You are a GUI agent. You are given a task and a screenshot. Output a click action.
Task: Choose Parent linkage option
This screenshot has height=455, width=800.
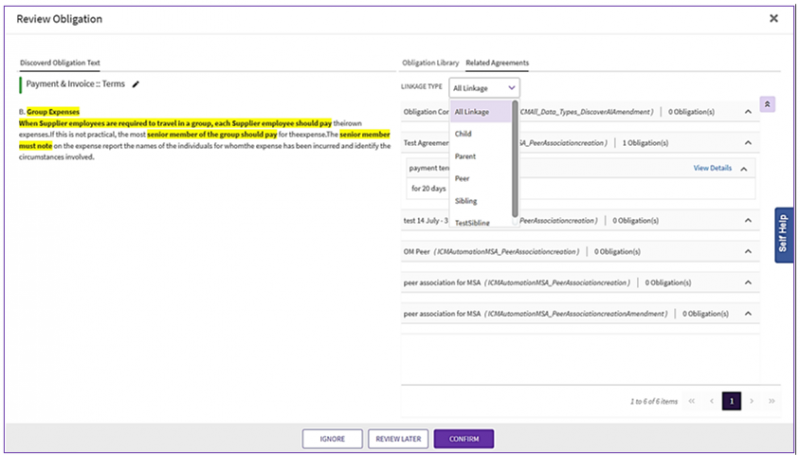tap(466, 156)
